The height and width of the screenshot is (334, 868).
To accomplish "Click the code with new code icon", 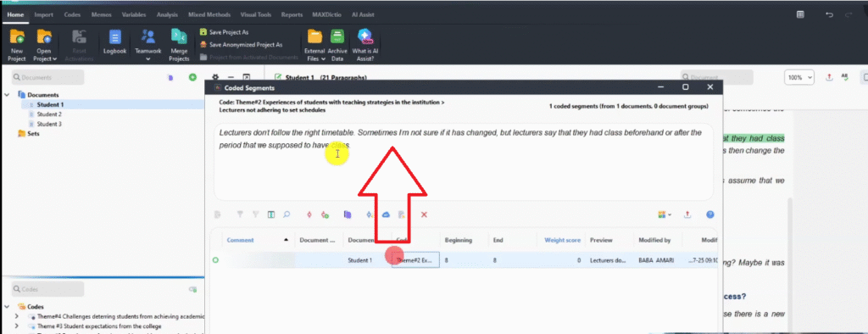I will tap(325, 214).
